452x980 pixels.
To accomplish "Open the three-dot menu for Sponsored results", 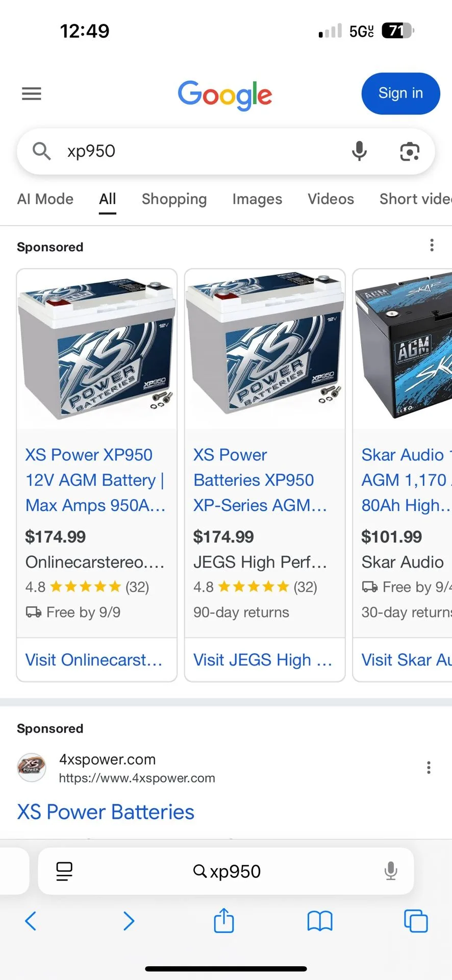I will [431, 246].
